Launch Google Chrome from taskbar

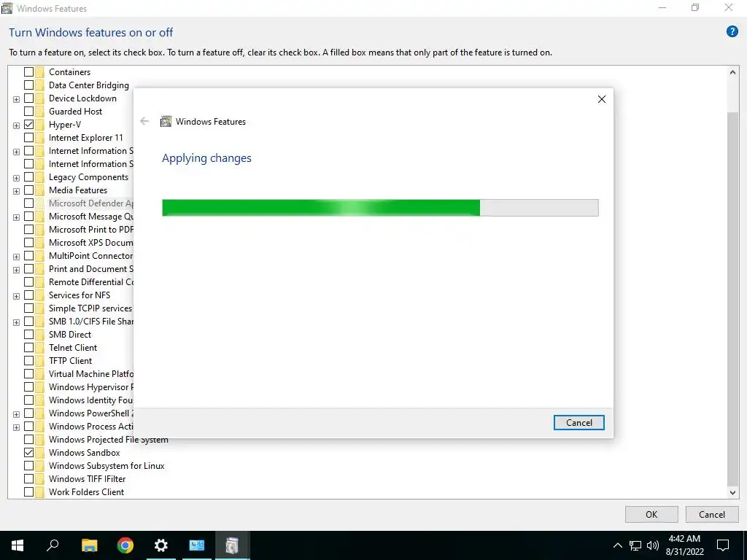point(125,545)
